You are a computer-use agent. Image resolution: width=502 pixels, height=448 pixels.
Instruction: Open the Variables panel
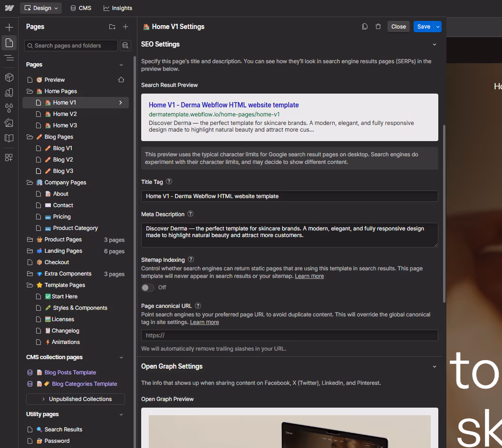click(x=9, y=108)
